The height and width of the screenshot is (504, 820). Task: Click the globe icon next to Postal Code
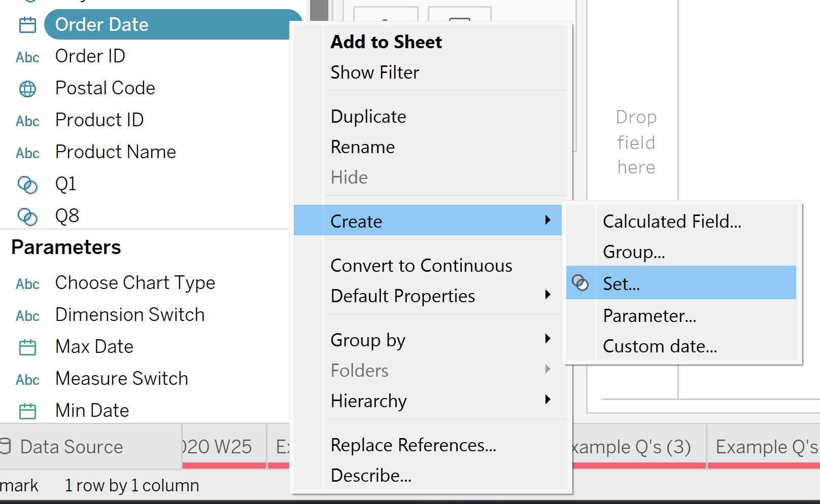(27, 89)
